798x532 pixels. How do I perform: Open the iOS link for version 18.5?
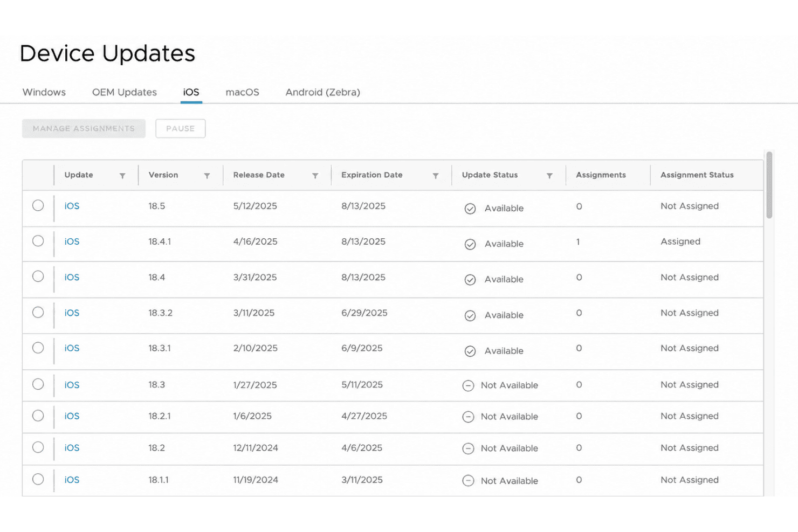(72, 206)
